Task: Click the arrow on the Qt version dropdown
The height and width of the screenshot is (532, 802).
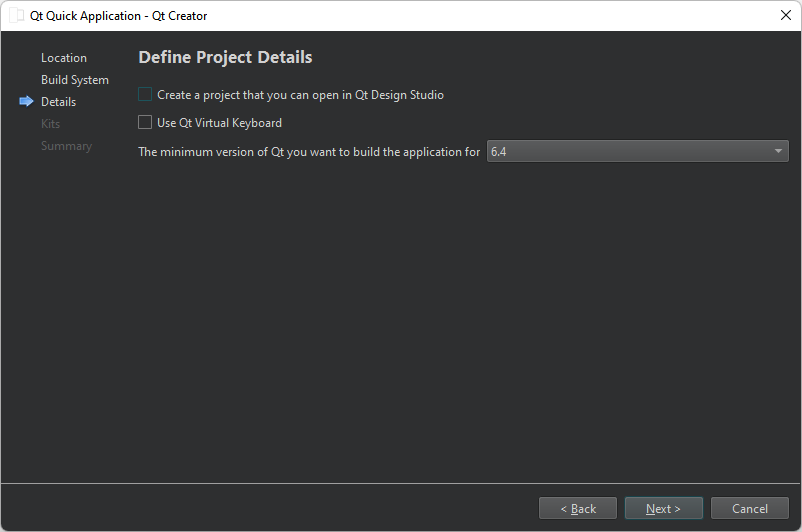Action: click(778, 152)
